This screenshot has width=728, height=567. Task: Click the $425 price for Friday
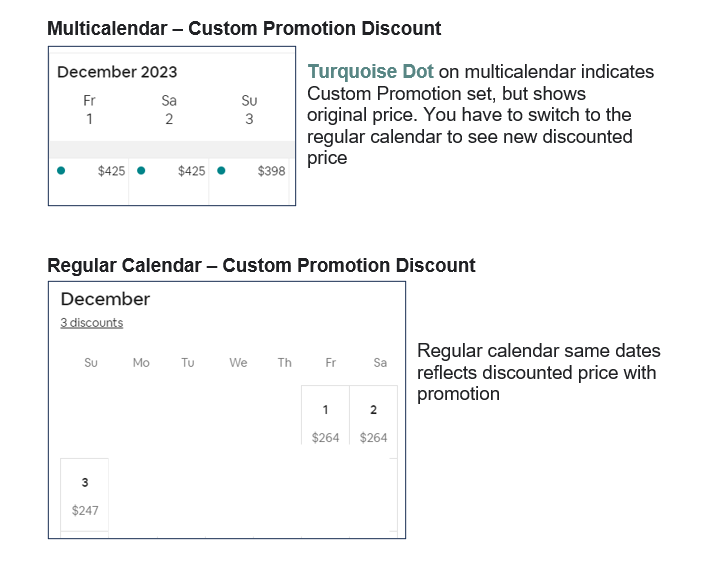point(111,171)
